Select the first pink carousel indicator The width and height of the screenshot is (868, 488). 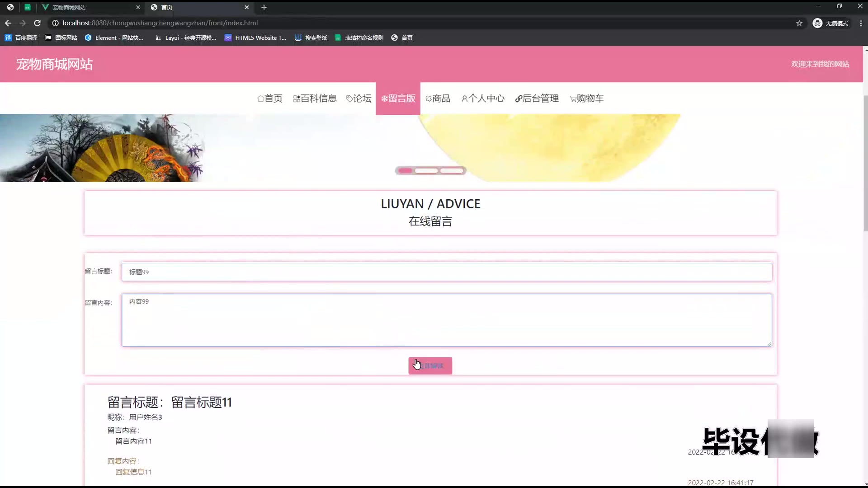(405, 171)
